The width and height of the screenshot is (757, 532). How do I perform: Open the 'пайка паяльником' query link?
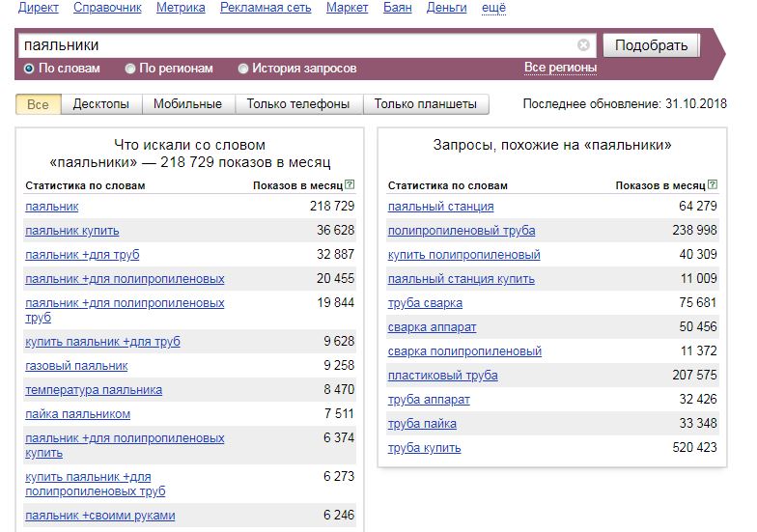click(77, 414)
